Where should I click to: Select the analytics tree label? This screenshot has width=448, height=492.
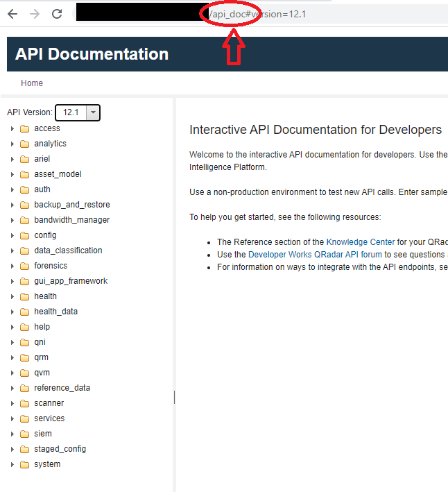click(x=50, y=144)
